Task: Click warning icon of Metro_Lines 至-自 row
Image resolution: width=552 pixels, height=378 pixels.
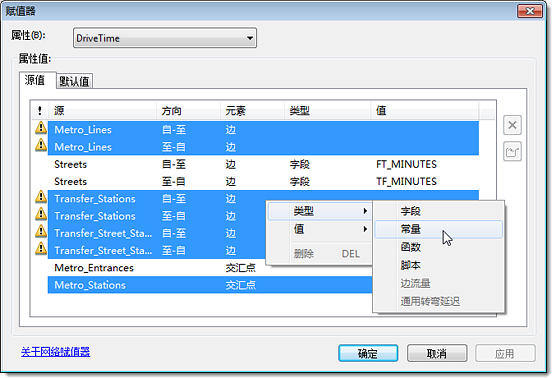Action: pos(41,145)
